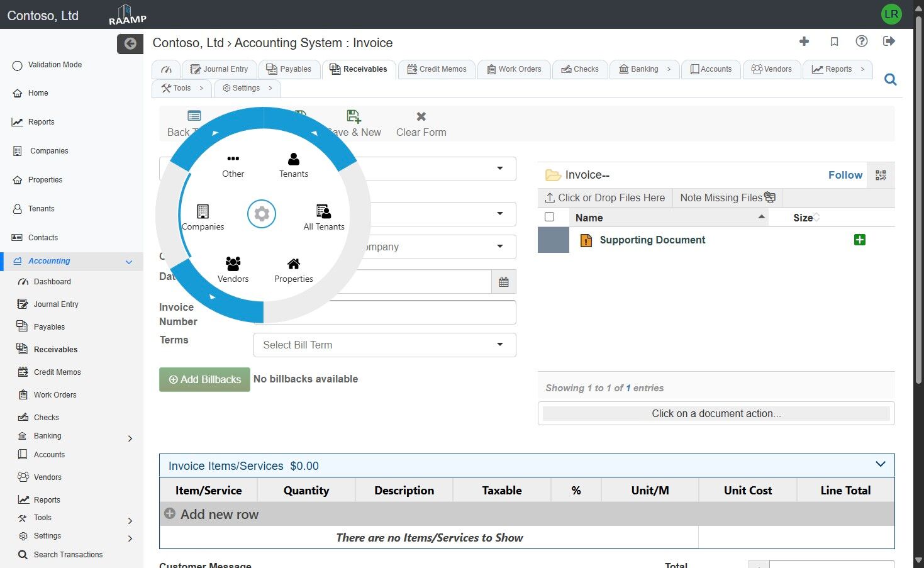Open the Banking tab

coord(645,69)
